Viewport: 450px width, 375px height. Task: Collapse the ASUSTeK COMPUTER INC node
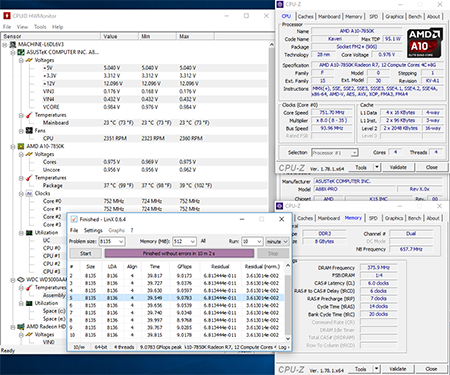point(13,52)
